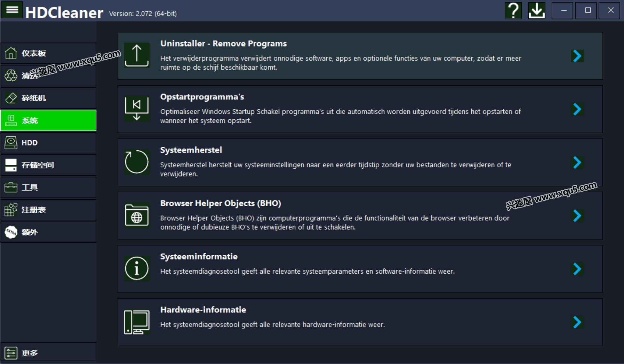
Task: Expand BHO row using blue chevron
Action: coord(577,215)
